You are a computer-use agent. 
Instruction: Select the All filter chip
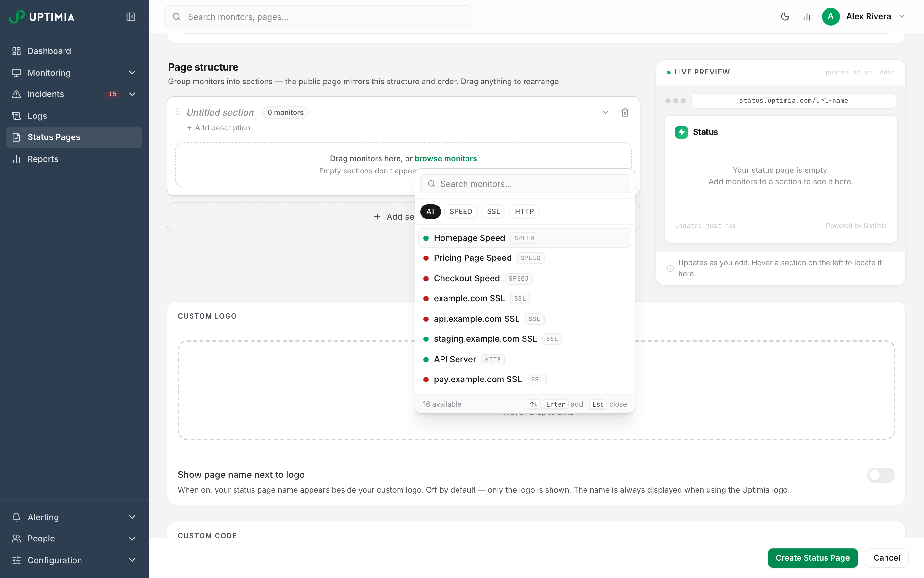coord(430,211)
